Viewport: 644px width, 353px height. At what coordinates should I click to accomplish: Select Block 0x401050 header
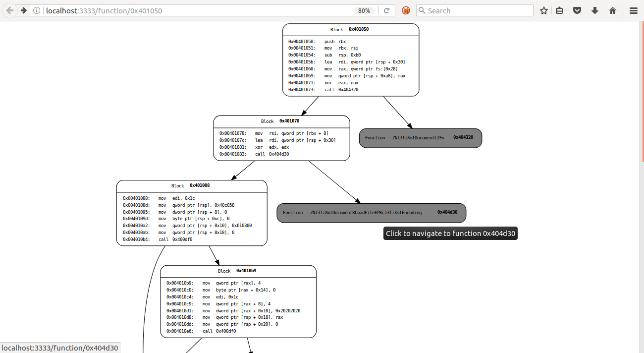point(350,29)
